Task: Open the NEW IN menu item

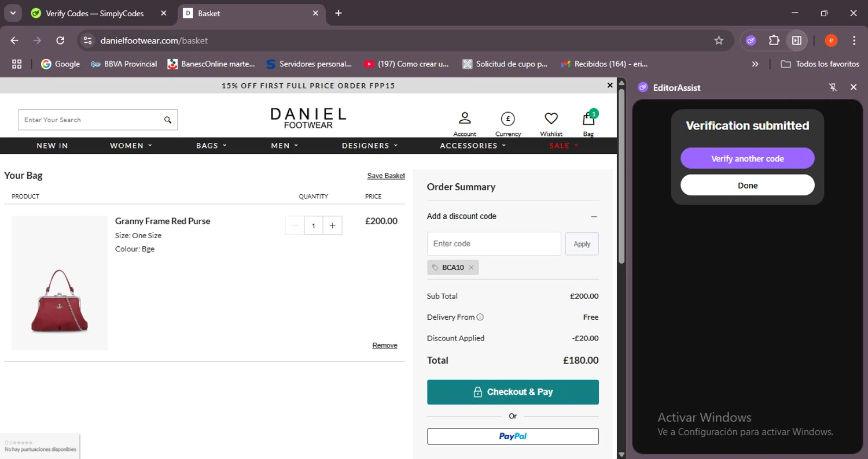Action: 52,146
